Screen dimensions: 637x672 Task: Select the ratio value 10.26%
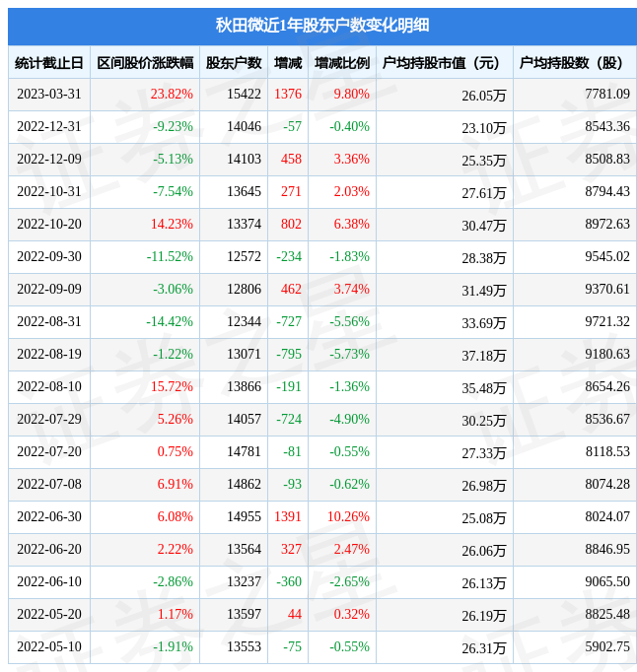(x=348, y=517)
